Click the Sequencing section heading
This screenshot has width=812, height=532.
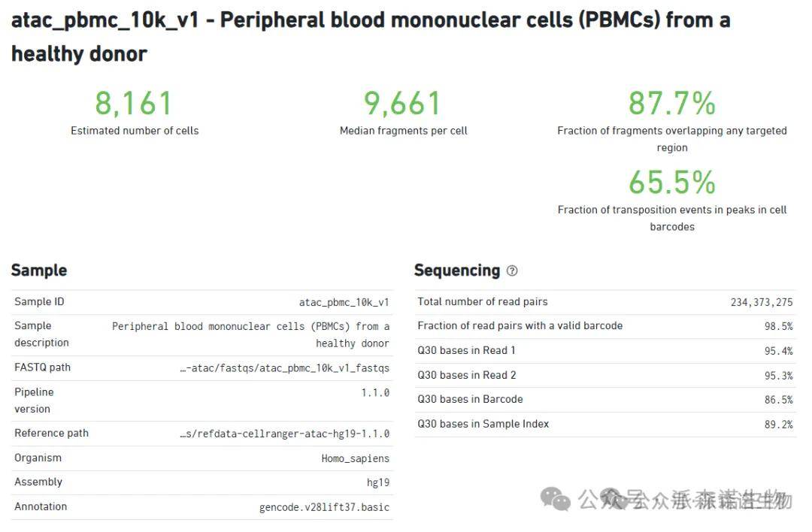pyautogui.click(x=457, y=271)
